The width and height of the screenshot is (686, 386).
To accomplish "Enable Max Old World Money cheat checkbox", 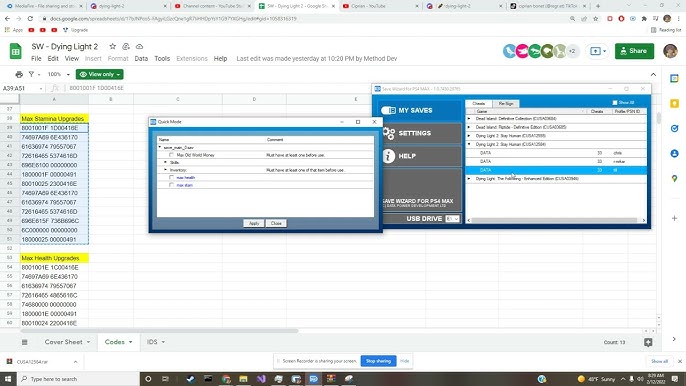I will click(x=172, y=155).
